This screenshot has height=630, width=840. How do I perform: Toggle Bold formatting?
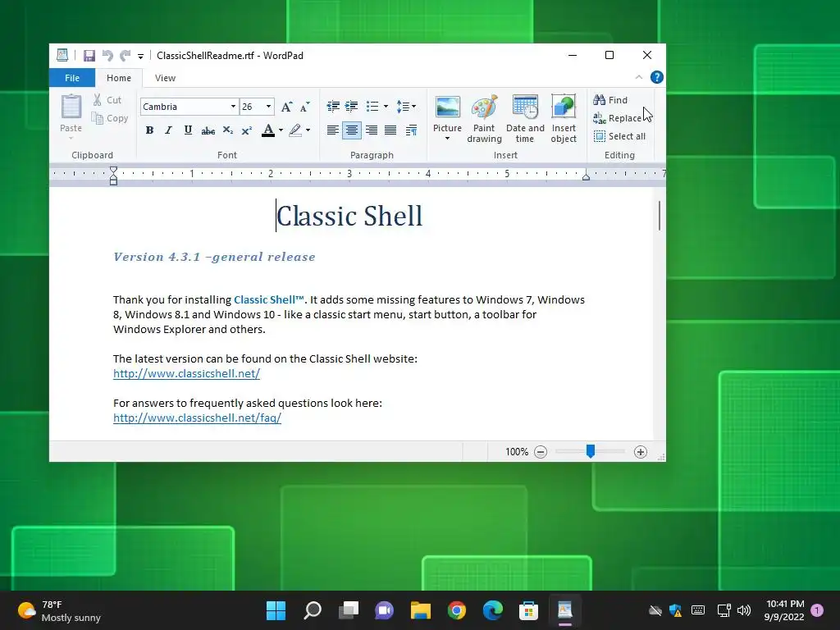pyautogui.click(x=149, y=130)
